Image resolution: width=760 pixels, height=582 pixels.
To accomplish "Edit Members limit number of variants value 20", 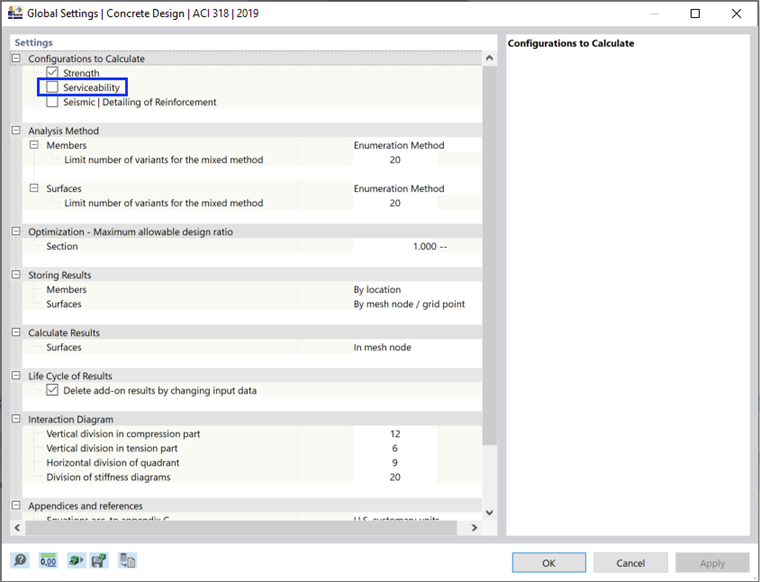I will click(395, 159).
